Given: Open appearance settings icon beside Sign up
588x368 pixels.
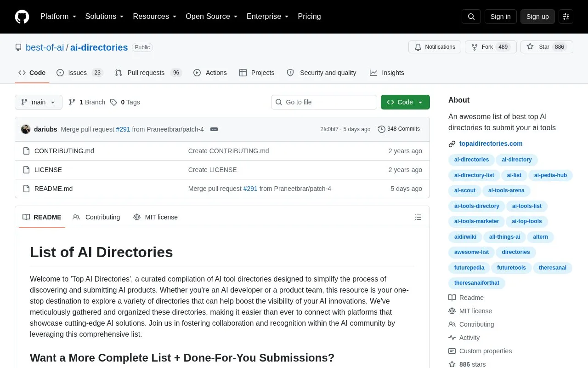Looking at the screenshot, I should click(566, 17).
